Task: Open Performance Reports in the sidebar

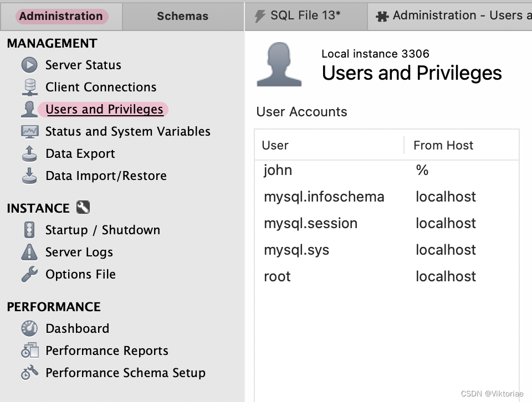Action: 106,351
